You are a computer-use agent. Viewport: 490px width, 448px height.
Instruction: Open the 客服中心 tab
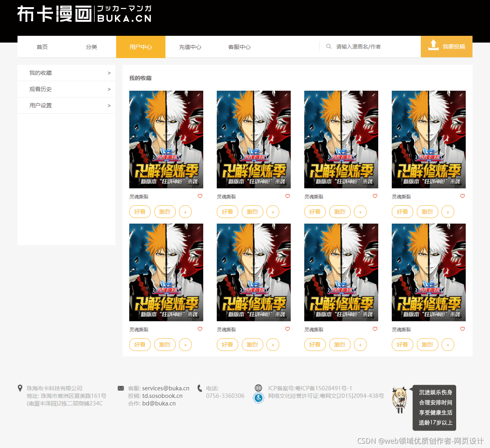tap(239, 47)
